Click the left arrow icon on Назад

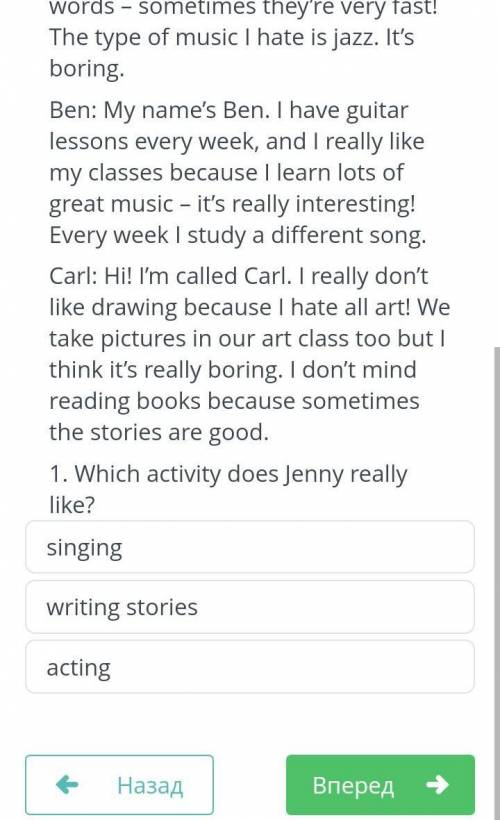click(x=67, y=784)
